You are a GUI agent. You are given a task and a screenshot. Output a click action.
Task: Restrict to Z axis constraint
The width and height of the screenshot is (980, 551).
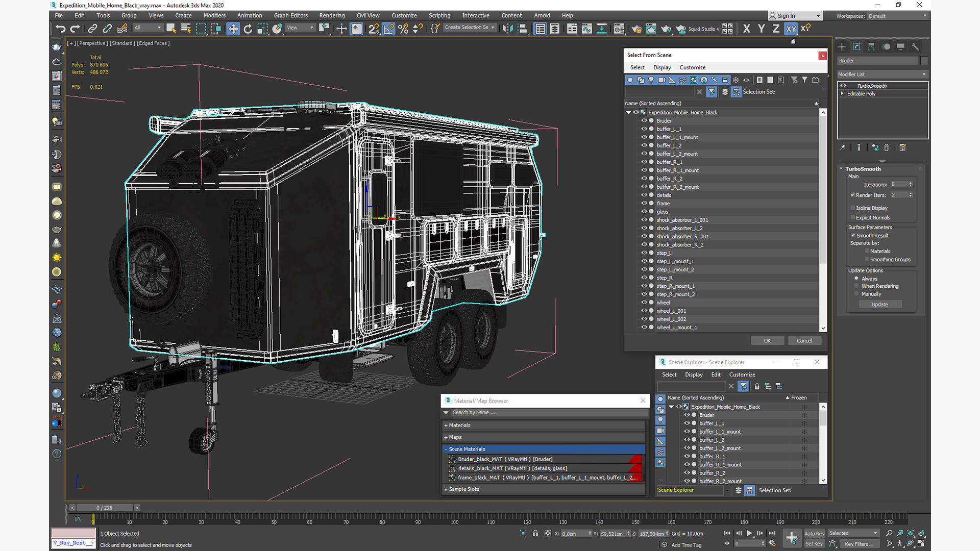(x=776, y=29)
